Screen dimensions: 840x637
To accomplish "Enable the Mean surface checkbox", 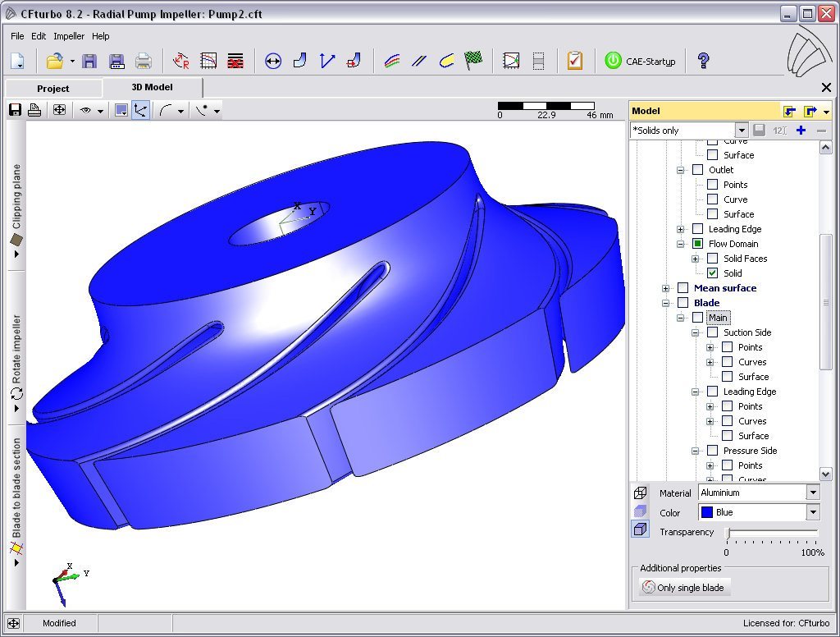I will pos(682,288).
